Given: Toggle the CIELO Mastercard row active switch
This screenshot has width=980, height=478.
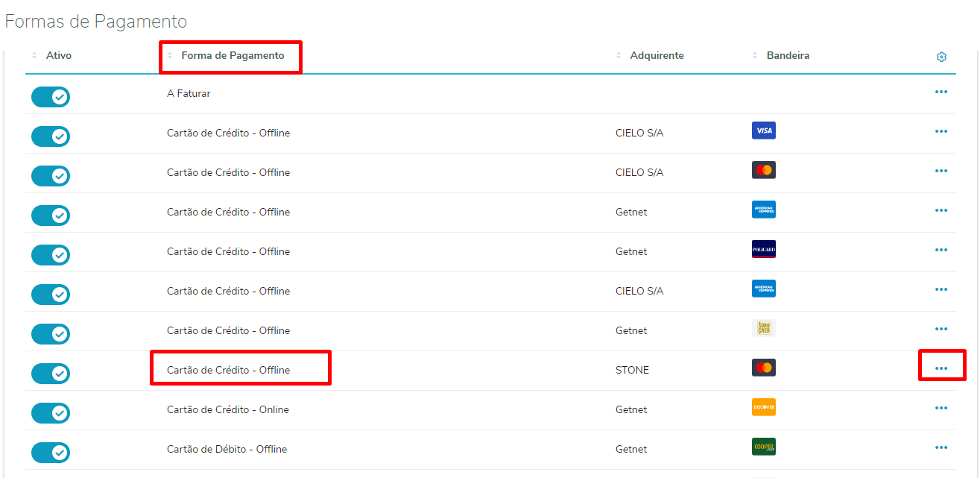Looking at the screenshot, I should click(51, 176).
